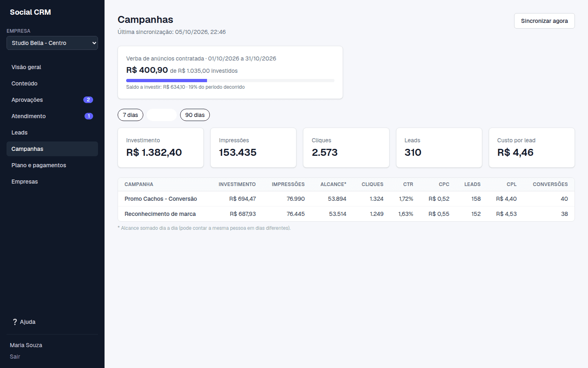
Task: Navigate to Atendimento
Action: click(52, 116)
